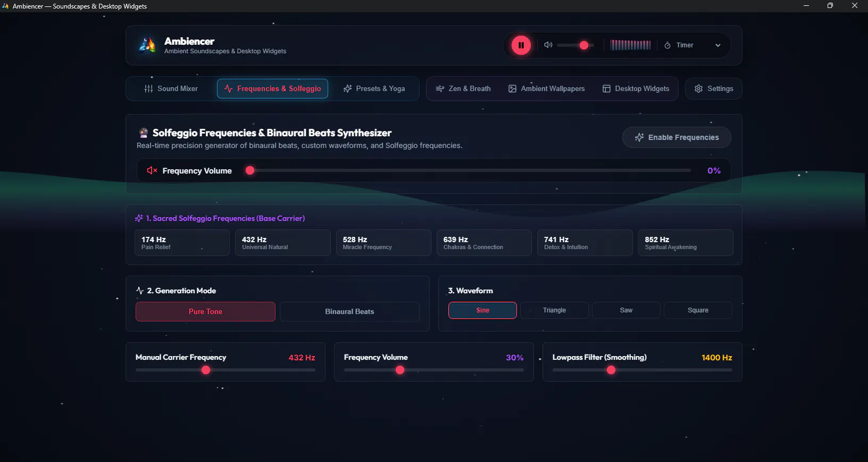Click the timer clock icon
This screenshot has height=462, width=868.
tap(667, 45)
